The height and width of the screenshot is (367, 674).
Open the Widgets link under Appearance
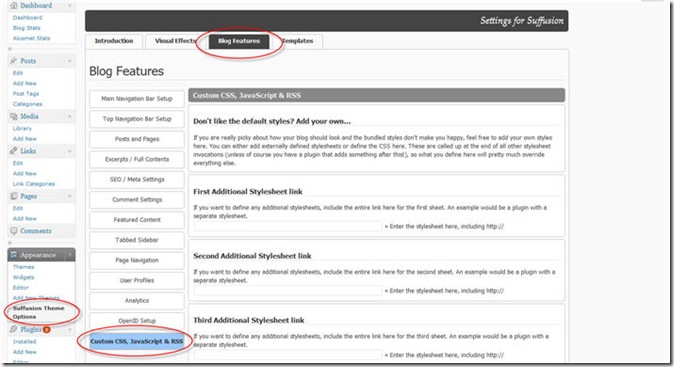[x=23, y=277]
